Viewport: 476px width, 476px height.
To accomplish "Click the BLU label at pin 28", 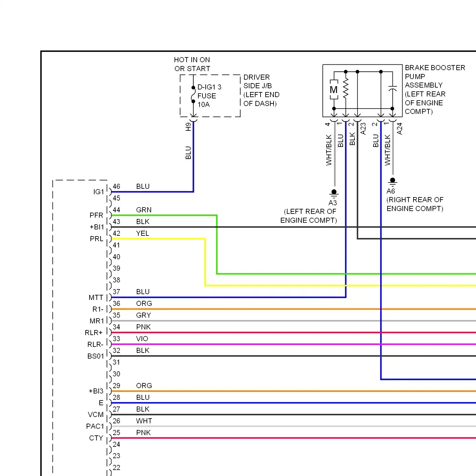I will tap(143, 397).
